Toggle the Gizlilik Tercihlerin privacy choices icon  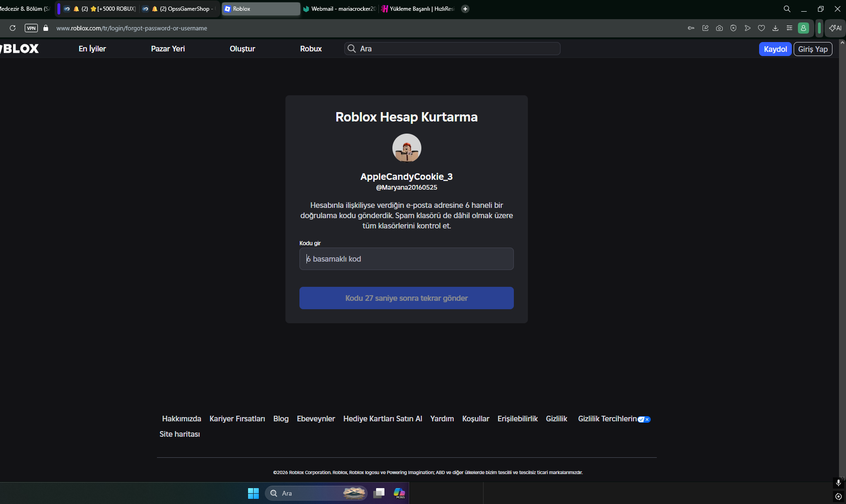pyautogui.click(x=644, y=419)
